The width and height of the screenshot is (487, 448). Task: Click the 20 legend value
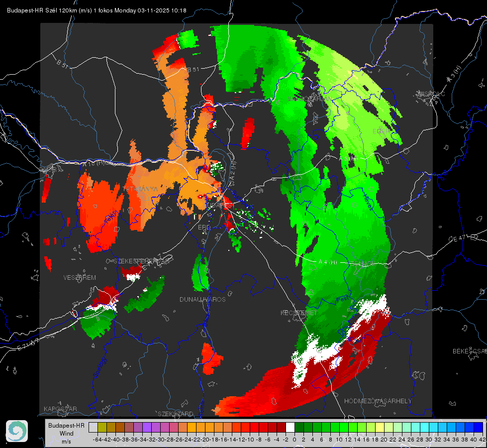[x=384, y=440]
